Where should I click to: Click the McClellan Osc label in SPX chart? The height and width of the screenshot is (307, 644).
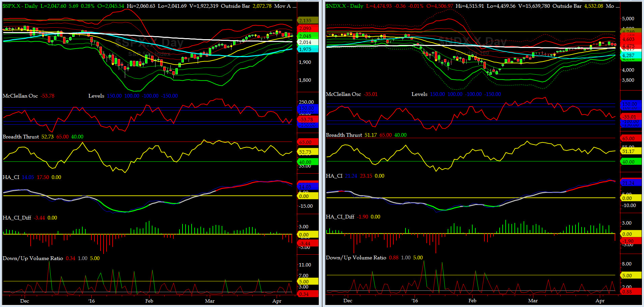[x=20, y=96]
